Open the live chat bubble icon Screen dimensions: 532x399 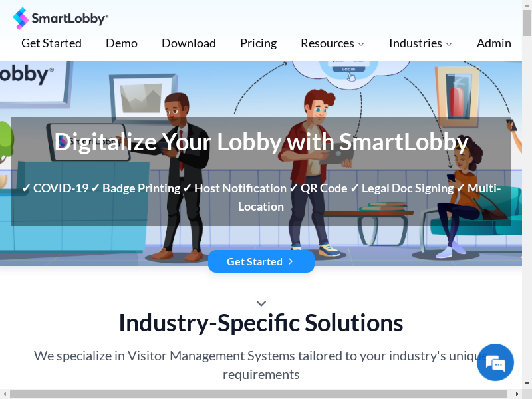(x=495, y=362)
